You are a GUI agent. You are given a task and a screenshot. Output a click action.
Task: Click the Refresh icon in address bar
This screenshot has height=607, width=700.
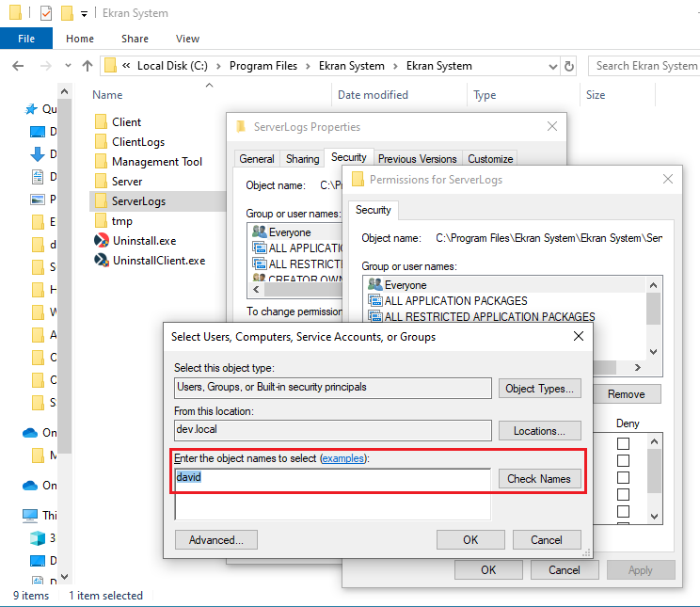point(568,66)
